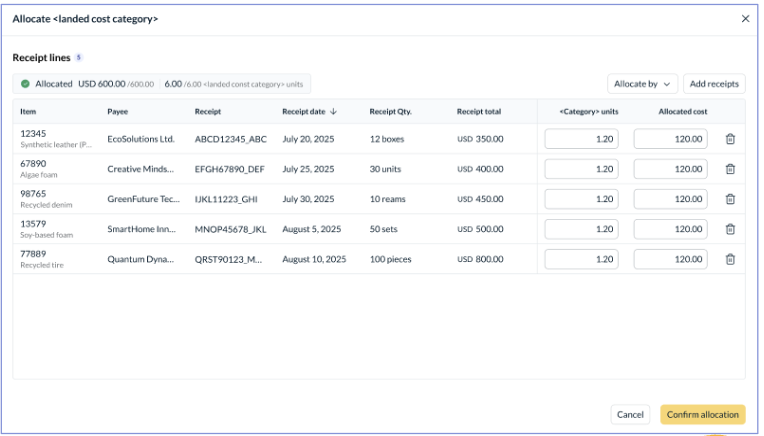Click the date August 10, 2025
The height and width of the screenshot is (436, 764).
(x=314, y=259)
